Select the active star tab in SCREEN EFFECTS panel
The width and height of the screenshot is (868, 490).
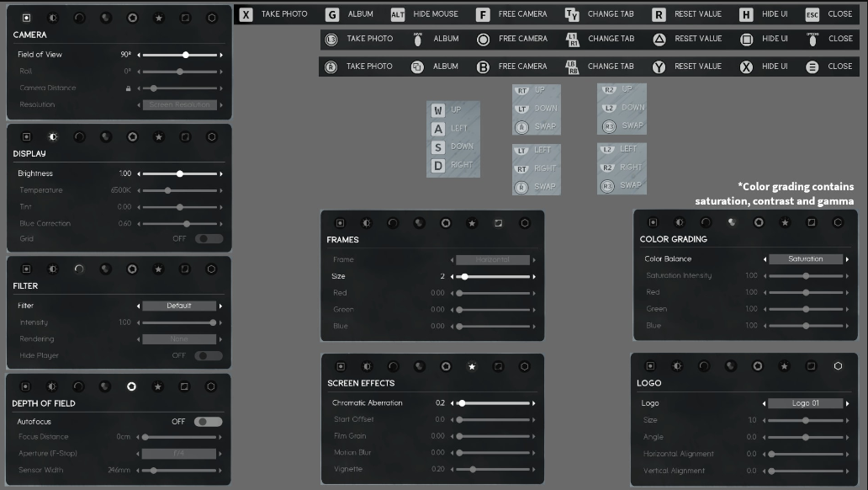[x=472, y=366]
